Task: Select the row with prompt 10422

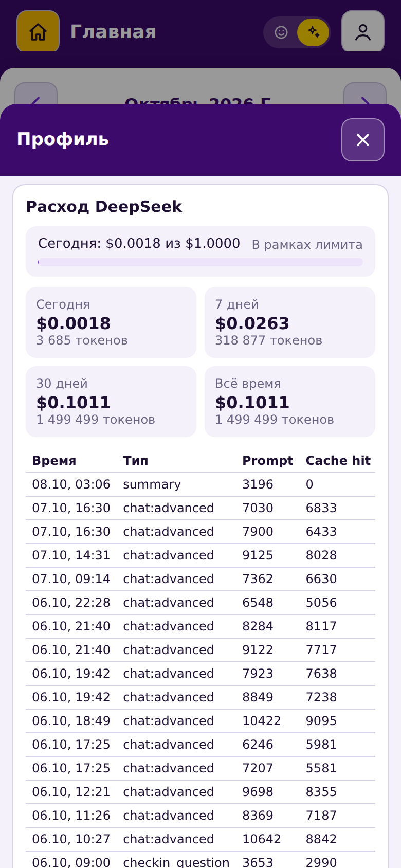Action: tap(200, 721)
